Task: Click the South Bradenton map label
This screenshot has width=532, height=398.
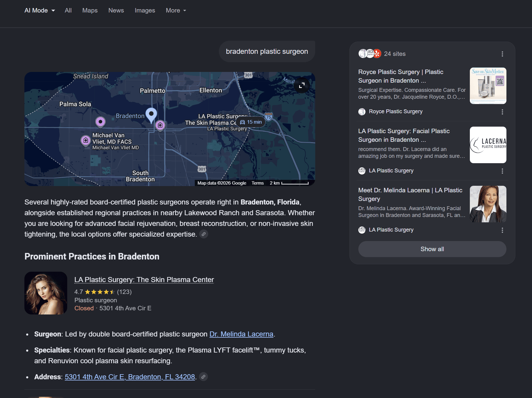Action: [140, 176]
